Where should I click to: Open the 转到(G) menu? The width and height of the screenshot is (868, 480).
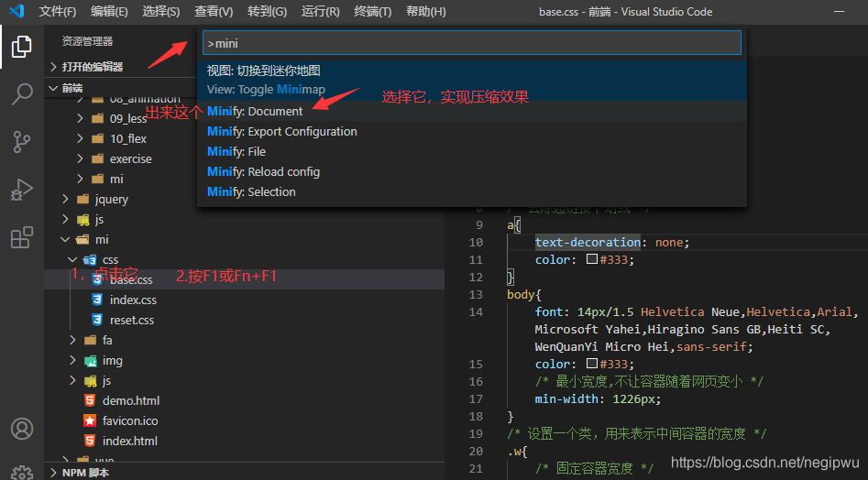(268, 12)
